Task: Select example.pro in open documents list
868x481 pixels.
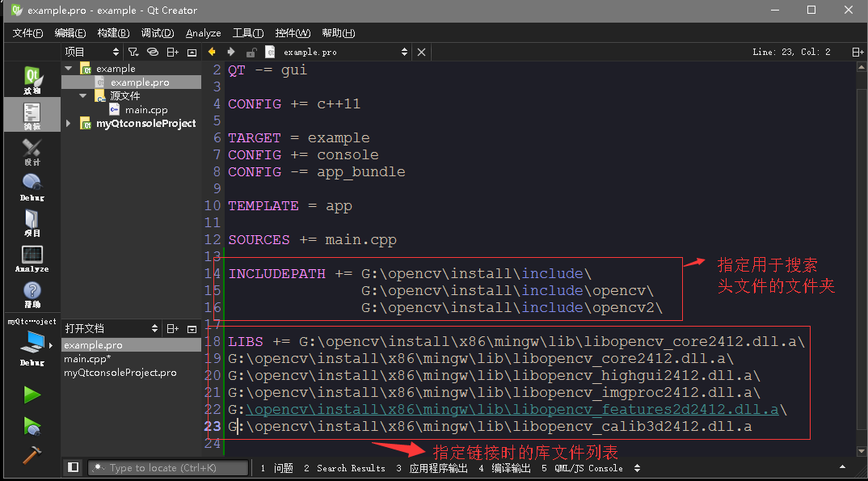Action: tap(131, 345)
